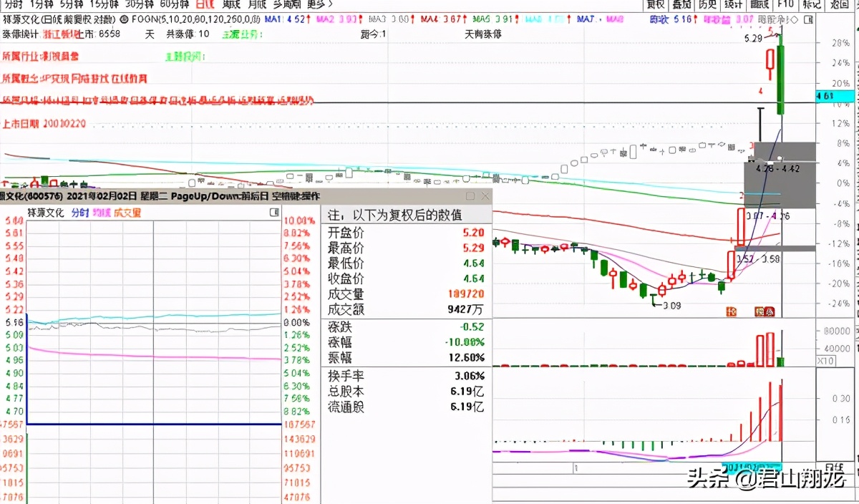859x504 pixels.
Task: Select the 15分钟 period tab
Action: tap(105, 4)
